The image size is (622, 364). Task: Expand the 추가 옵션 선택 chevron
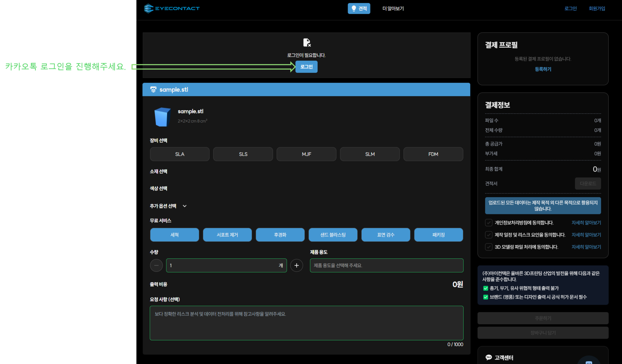tap(184, 206)
